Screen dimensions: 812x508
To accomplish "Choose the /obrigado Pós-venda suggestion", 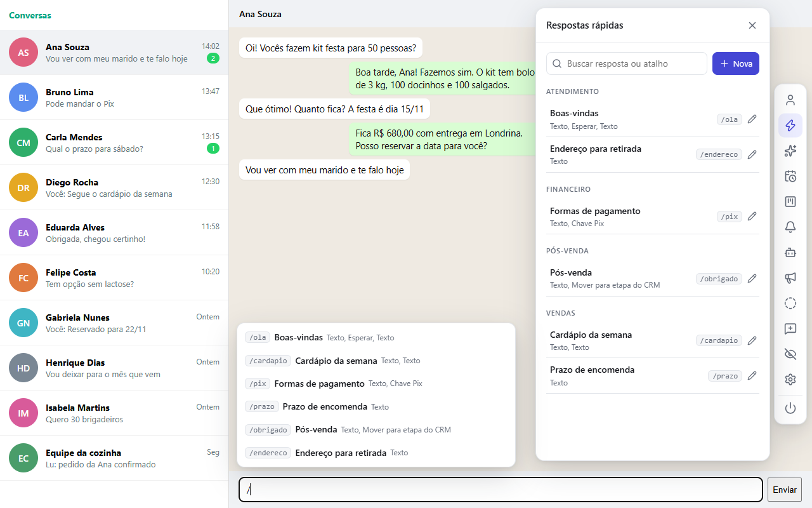I will pyautogui.click(x=376, y=430).
